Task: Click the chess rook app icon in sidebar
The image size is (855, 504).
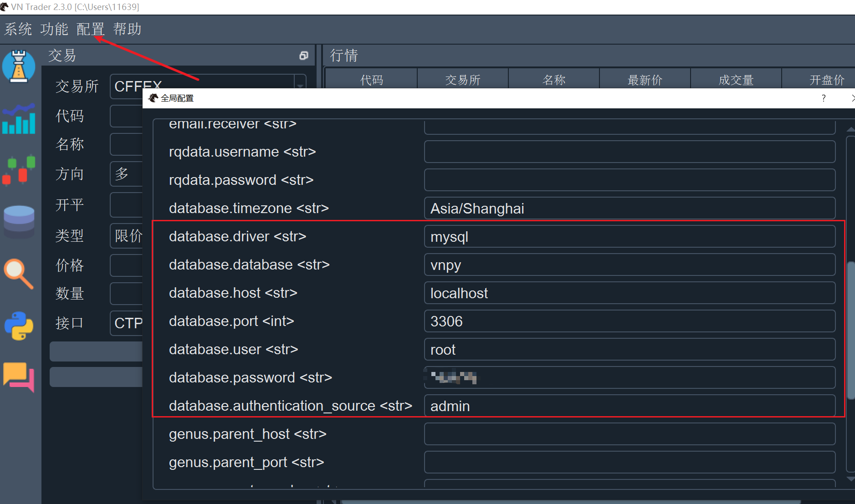Action: [x=19, y=66]
